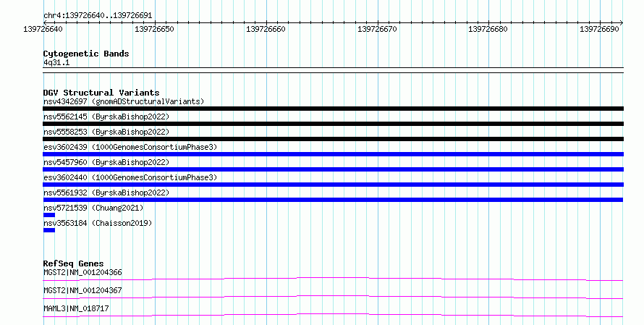Click the blue bar under esv3602440
644x325 pixels.
(333, 185)
